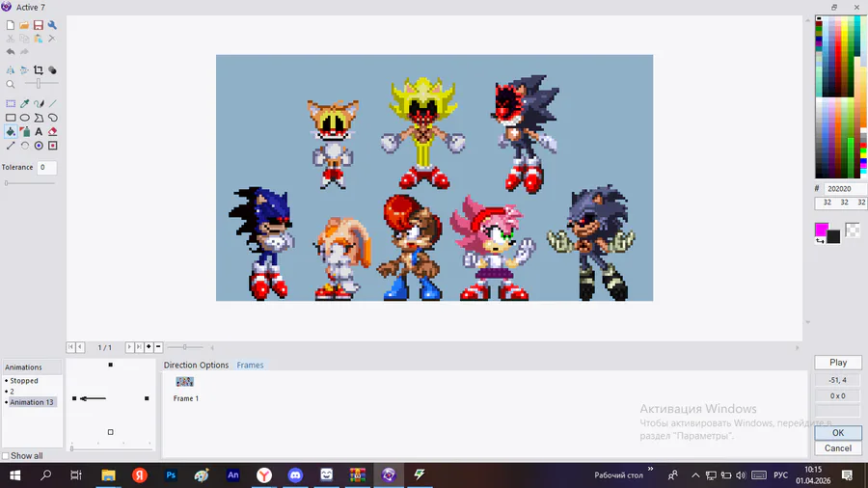Click the Paste clipboard icon
The width and height of the screenshot is (868, 488).
point(39,39)
